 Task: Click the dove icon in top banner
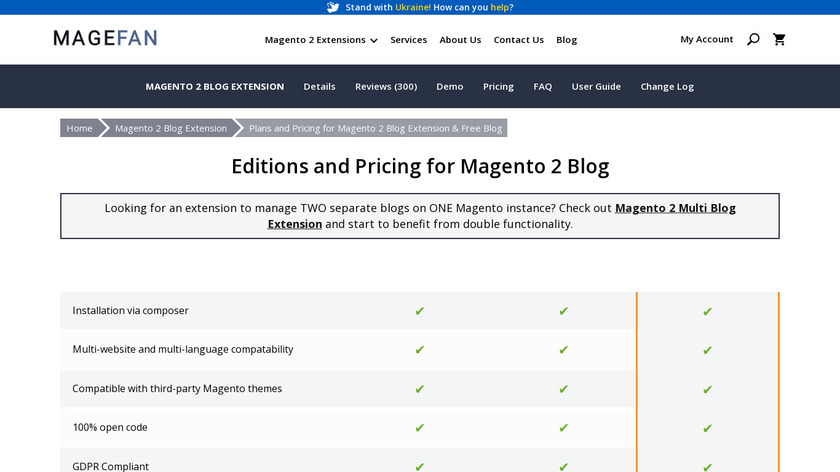[333, 7]
